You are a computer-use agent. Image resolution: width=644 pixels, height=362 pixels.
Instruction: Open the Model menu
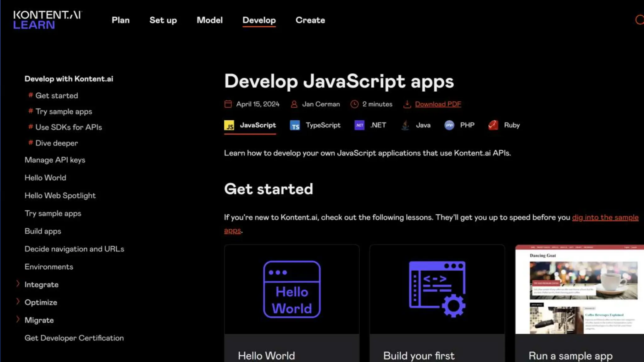pos(210,20)
